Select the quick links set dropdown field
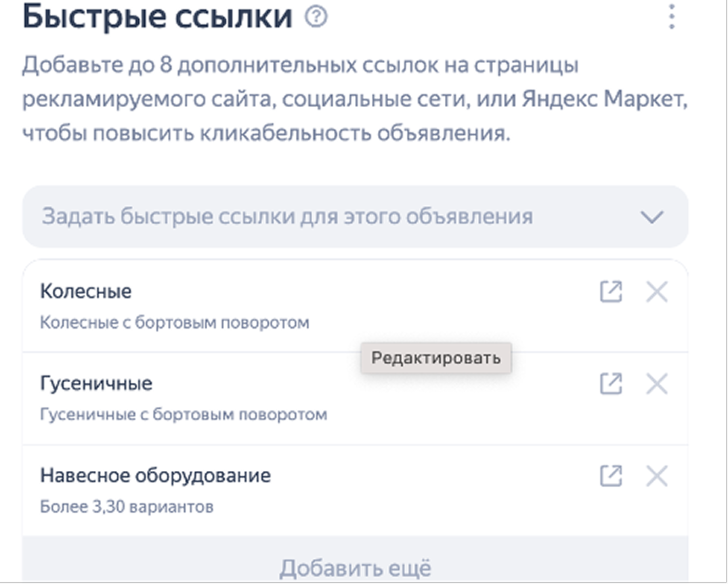Screen dimensions: 728x584 355,217
